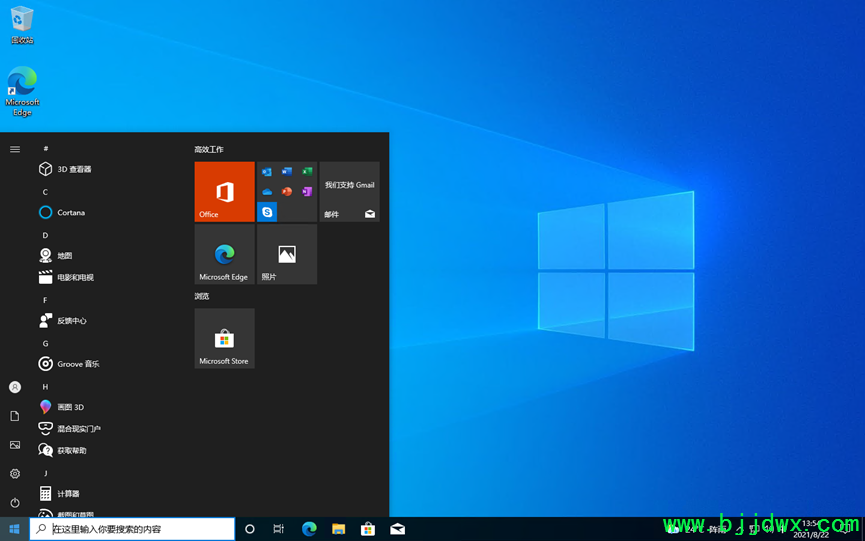865x541 pixels.
Task: Click the Microsoft Edge tile in Start
Action: pyautogui.click(x=225, y=254)
